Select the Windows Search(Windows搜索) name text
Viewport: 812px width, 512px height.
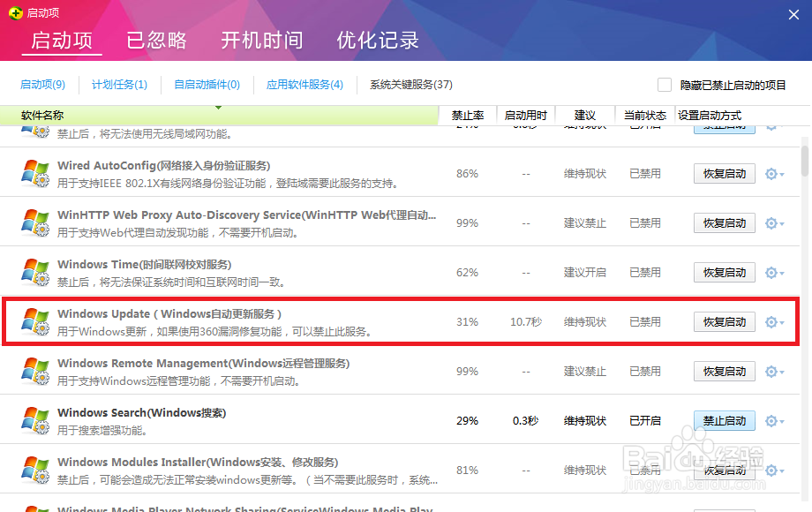[141, 412]
